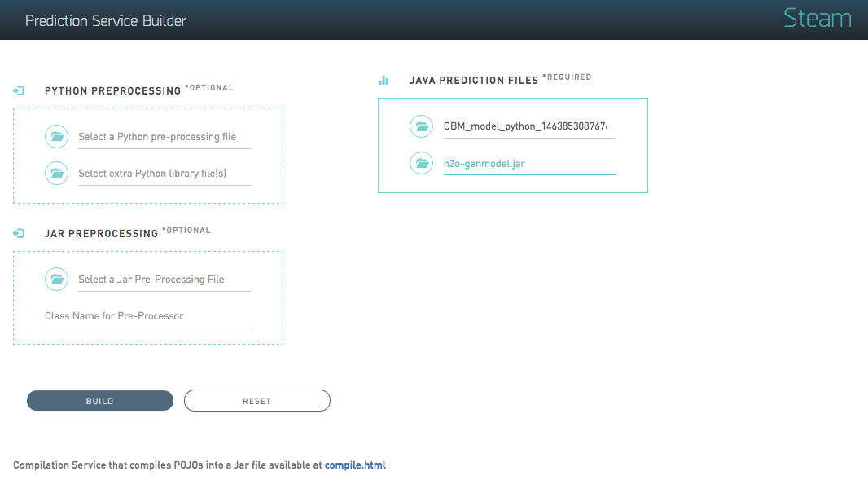Click the GBM_model_python file name field

(529, 126)
